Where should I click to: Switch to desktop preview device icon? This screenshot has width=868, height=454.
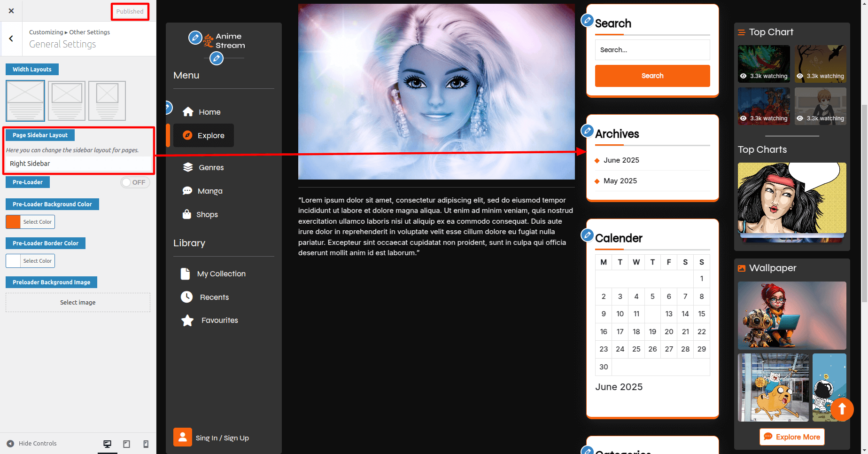[107, 444]
